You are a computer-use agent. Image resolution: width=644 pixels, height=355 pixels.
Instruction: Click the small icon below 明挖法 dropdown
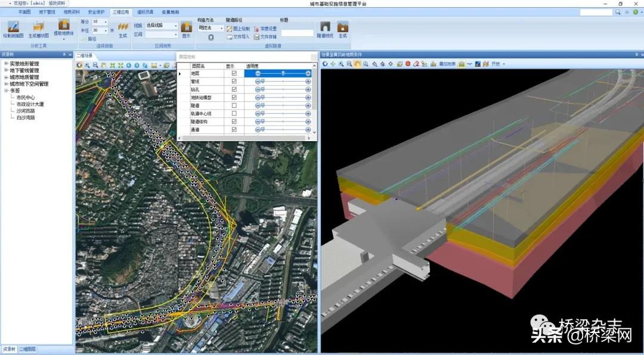tap(210, 37)
